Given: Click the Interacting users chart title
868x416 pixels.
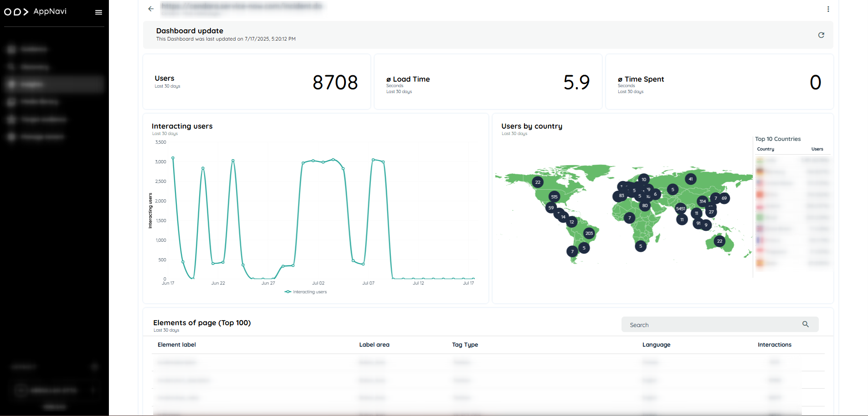Looking at the screenshot, I should [182, 126].
